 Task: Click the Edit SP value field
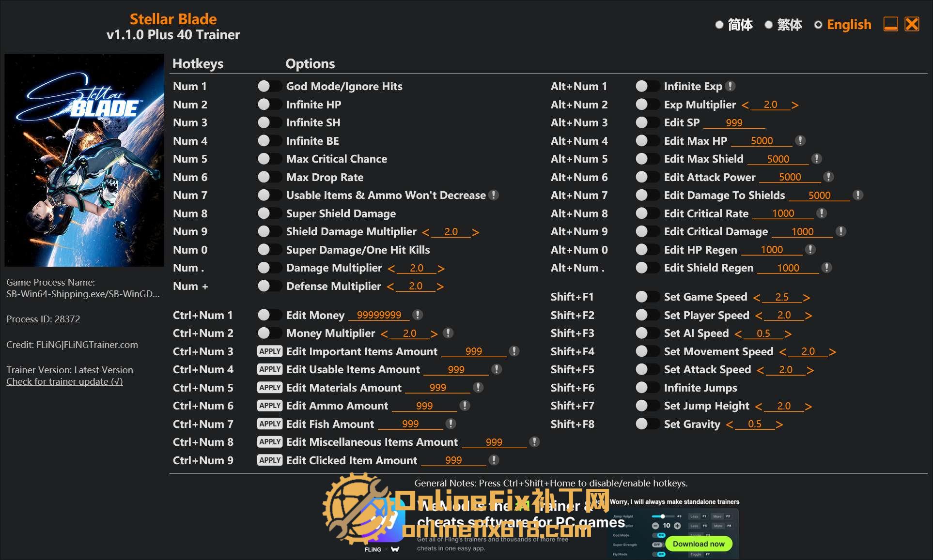[734, 123]
